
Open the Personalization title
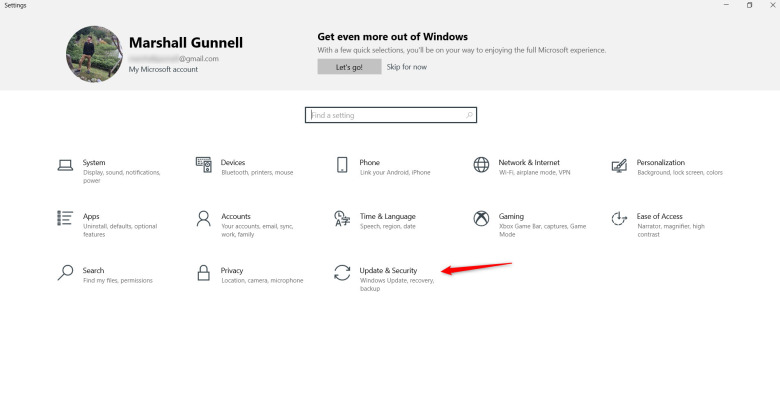coord(661,162)
